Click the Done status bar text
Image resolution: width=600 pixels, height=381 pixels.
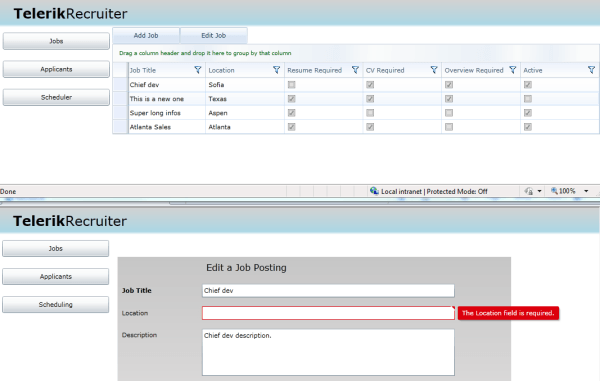8,192
